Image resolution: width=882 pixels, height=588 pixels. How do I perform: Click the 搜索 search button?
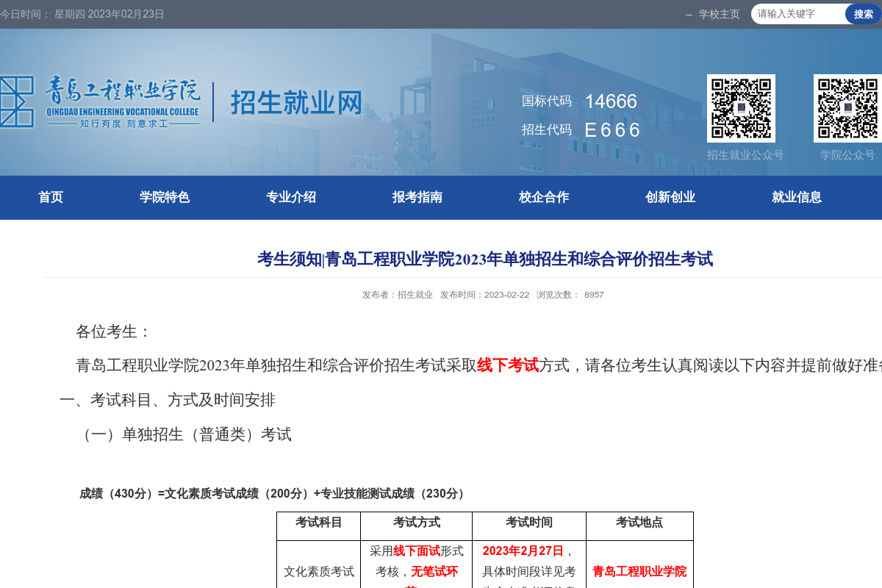(x=863, y=14)
